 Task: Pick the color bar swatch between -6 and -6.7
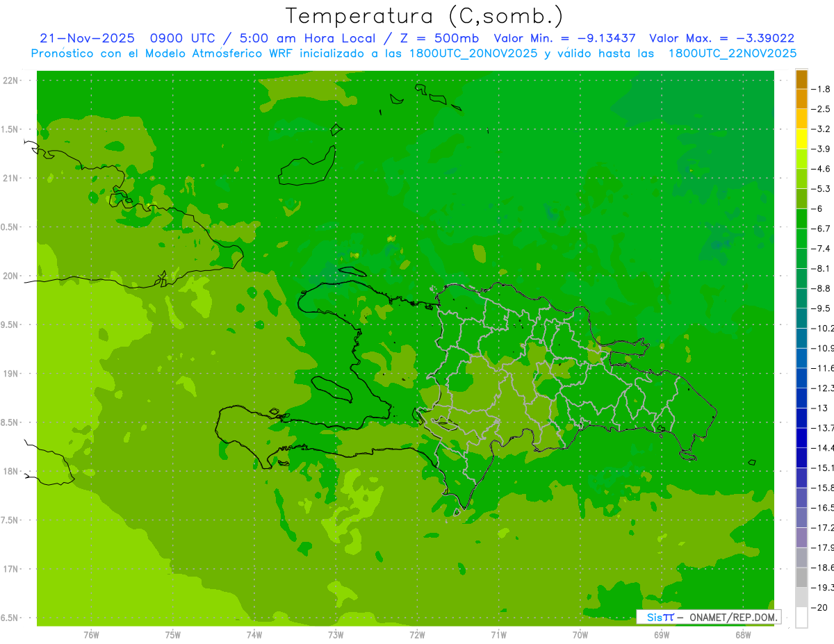tap(801, 219)
